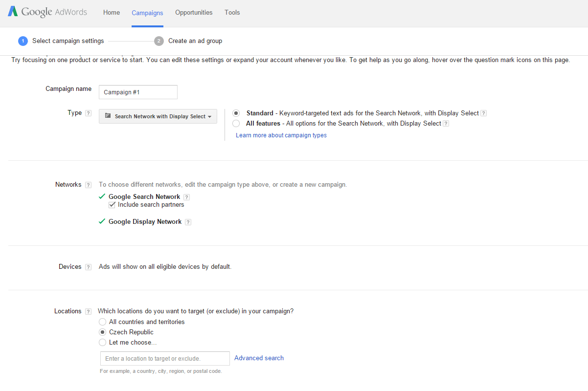
Task: Click step 2 circle Create an ad group
Action: pos(158,41)
